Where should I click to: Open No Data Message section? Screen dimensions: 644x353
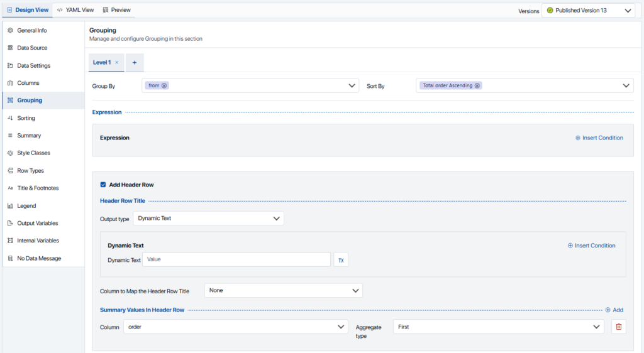pos(43,258)
